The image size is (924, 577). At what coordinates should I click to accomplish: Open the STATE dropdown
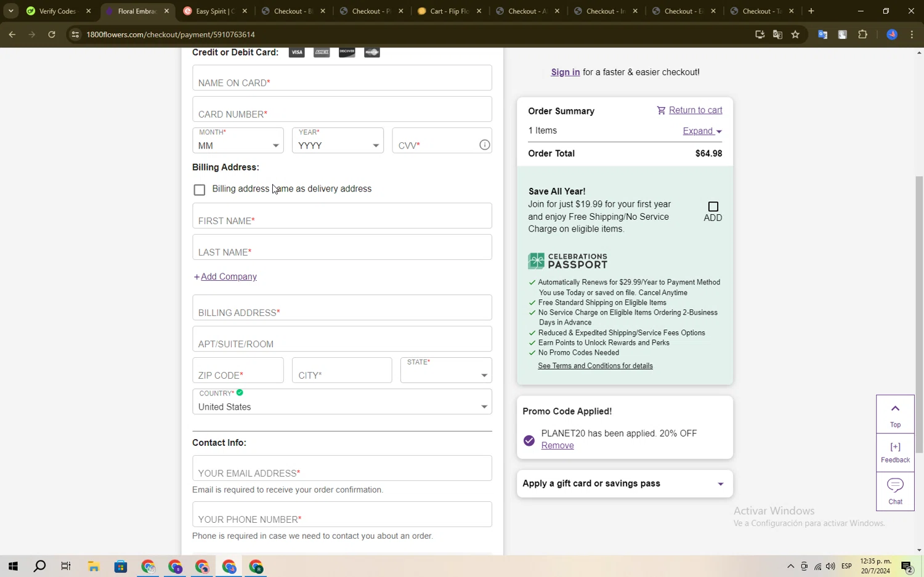(446, 370)
